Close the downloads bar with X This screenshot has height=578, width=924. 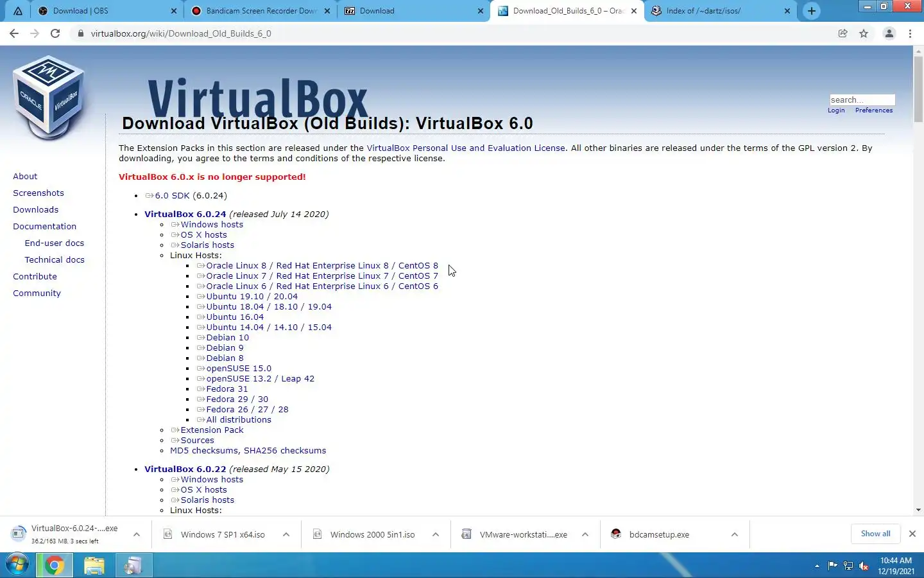coord(912,534)
